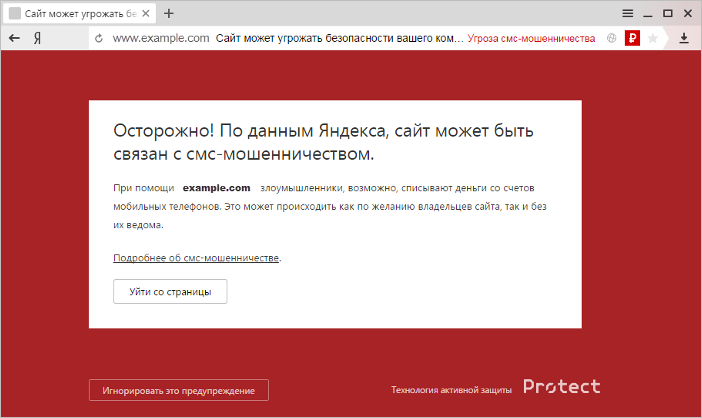The image size is (702, 418).
Task: Click 'Уйти со страницы' button
Action: coord(170,291)
